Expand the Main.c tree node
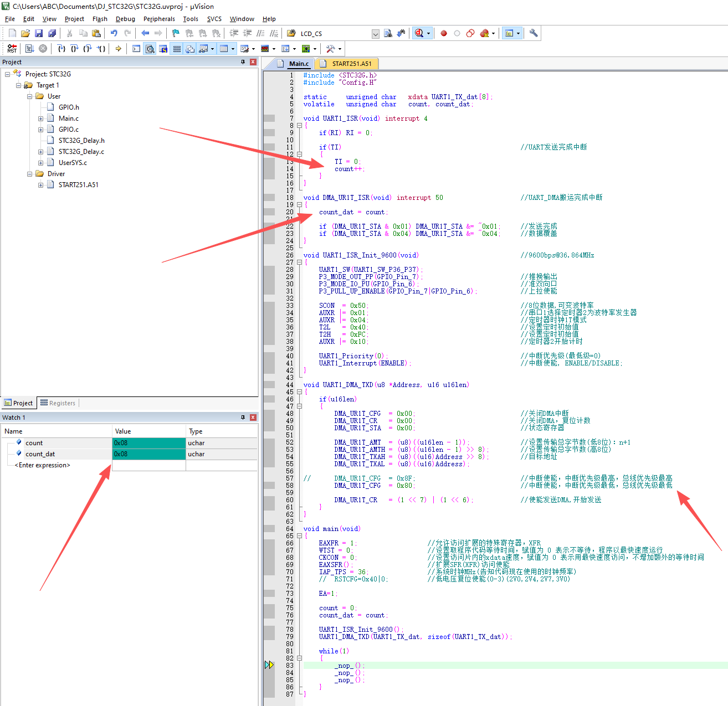Image resolution: width=728 pixels, height=706 pixels. click(x=41, y=118)
